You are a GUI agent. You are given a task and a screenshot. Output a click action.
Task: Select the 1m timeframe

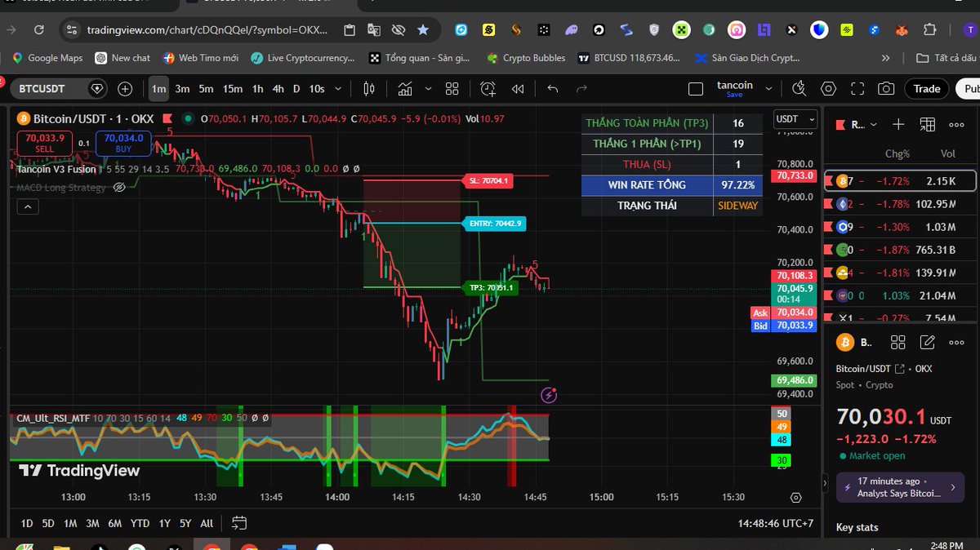158,88
